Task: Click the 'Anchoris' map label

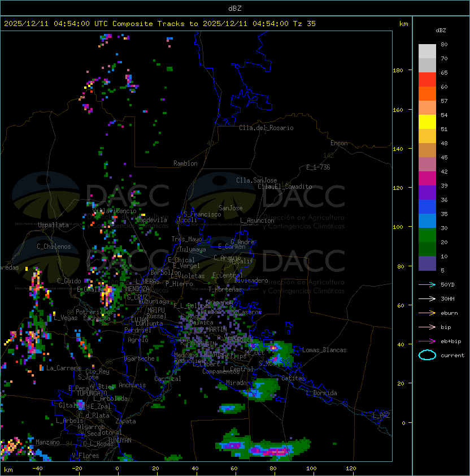Action: (x=132, y=385)
